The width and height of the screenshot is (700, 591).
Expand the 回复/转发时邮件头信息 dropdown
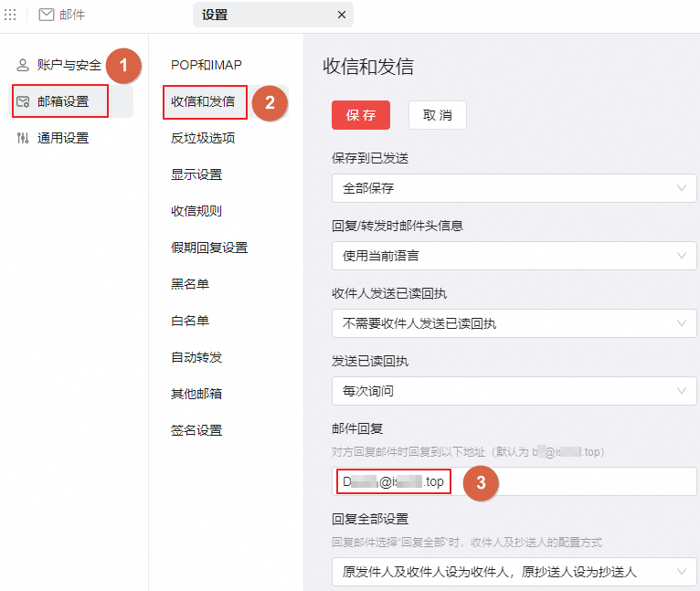[x=514, y=256]
